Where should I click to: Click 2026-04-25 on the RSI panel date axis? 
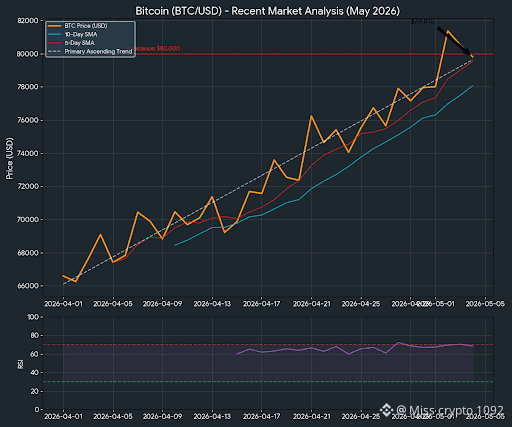(x=361, y=417)
